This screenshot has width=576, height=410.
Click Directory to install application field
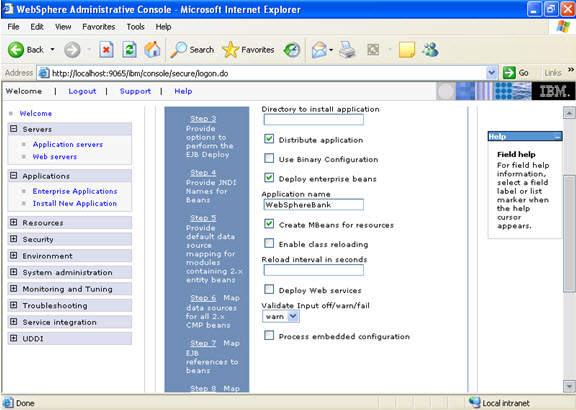pyautogui.click(x=314, y=119)
